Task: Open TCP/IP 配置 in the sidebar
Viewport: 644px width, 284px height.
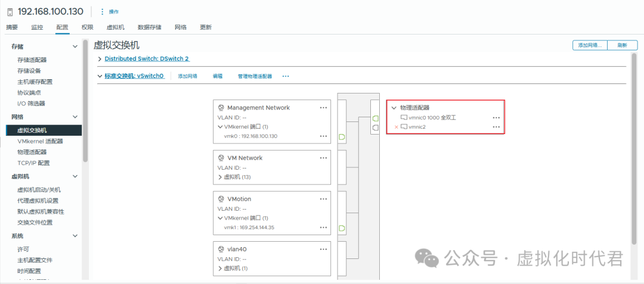Action: pos(33,163)
